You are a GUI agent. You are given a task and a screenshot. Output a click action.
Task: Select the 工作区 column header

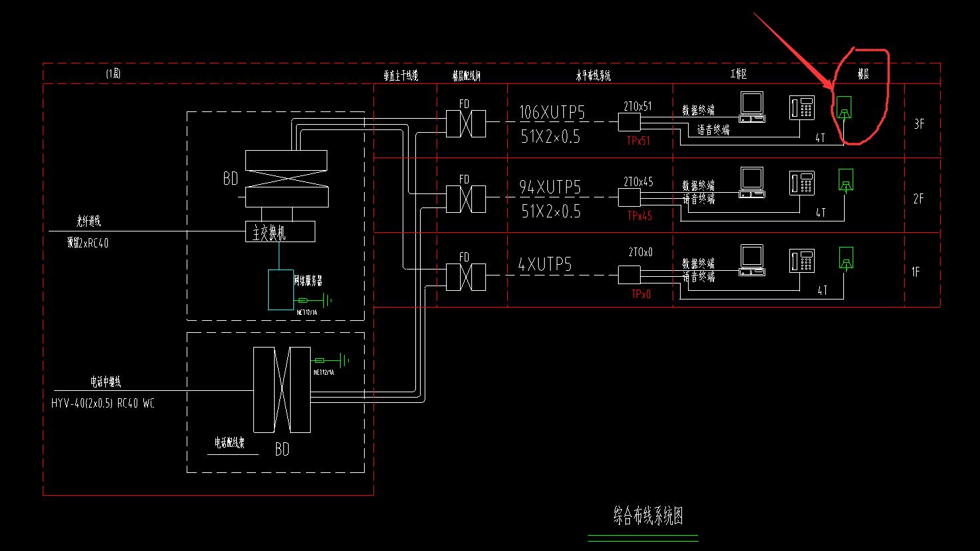click(x=738, y=75)
